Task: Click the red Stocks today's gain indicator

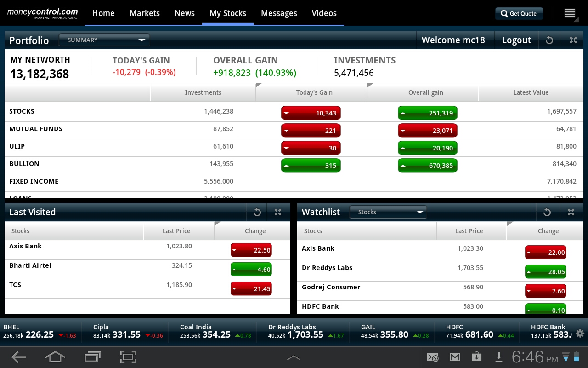Action: click(311, 113)
